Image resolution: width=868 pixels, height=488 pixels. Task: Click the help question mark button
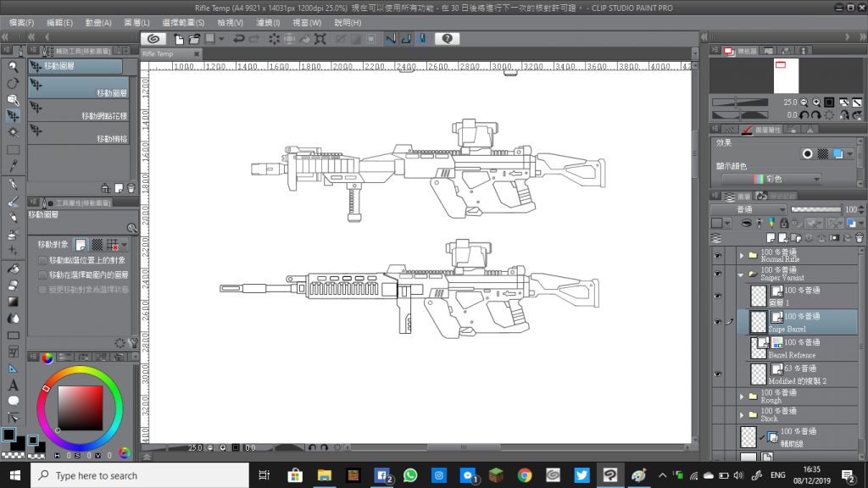(x=448, y=39)
